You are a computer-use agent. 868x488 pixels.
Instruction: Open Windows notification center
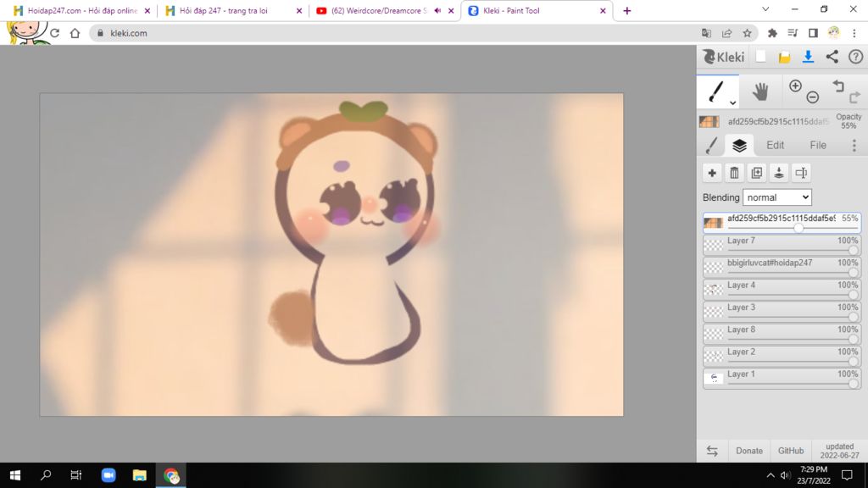click(847, 475)
